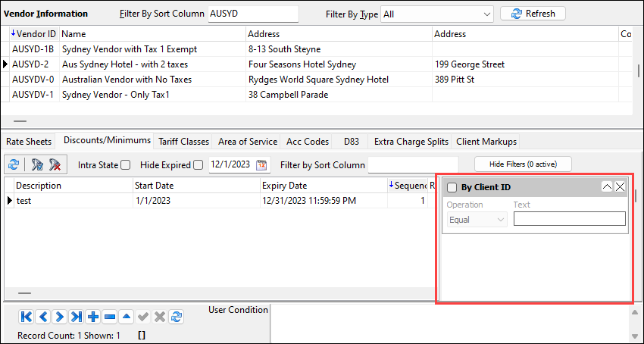Click the Text field in Client ID filter
This screenshot has height=344, width=644.
pyautogui.click(x=569, y=219)
